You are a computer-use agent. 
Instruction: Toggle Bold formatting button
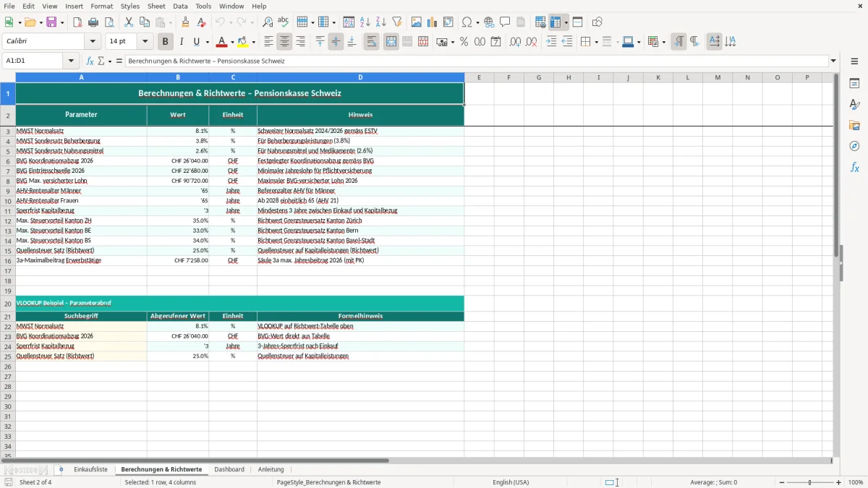tap(166, 42)
